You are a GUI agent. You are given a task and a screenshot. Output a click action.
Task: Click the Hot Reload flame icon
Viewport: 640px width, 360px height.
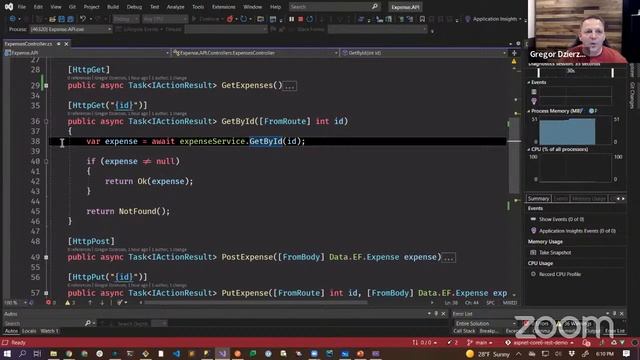click(230, 19)
